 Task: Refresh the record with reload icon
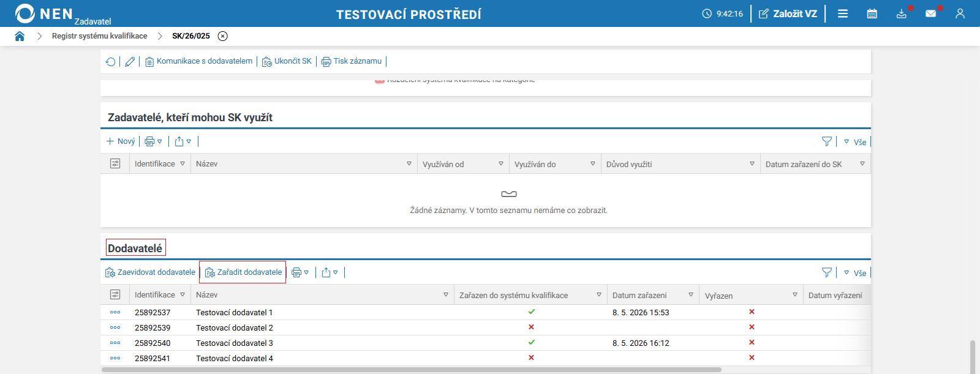click(x=110, y=61)
